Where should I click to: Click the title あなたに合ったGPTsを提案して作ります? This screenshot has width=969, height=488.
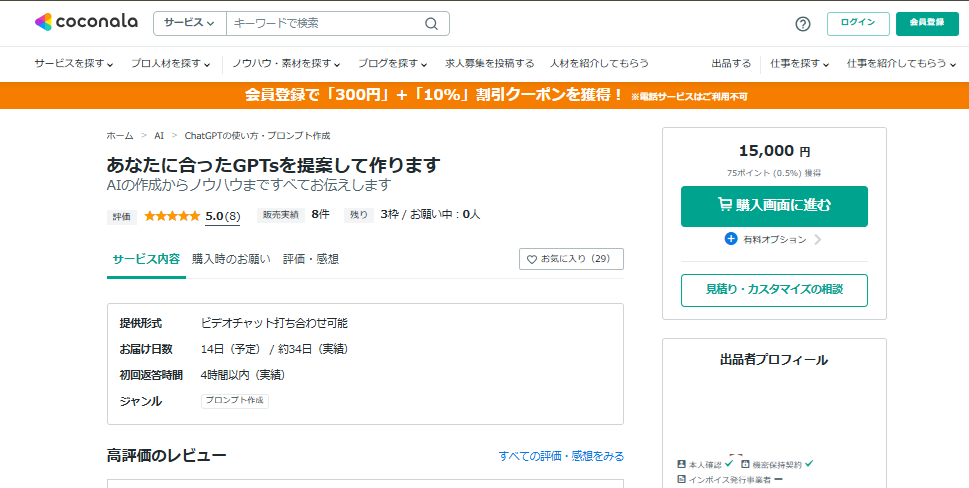click(274, 165)
